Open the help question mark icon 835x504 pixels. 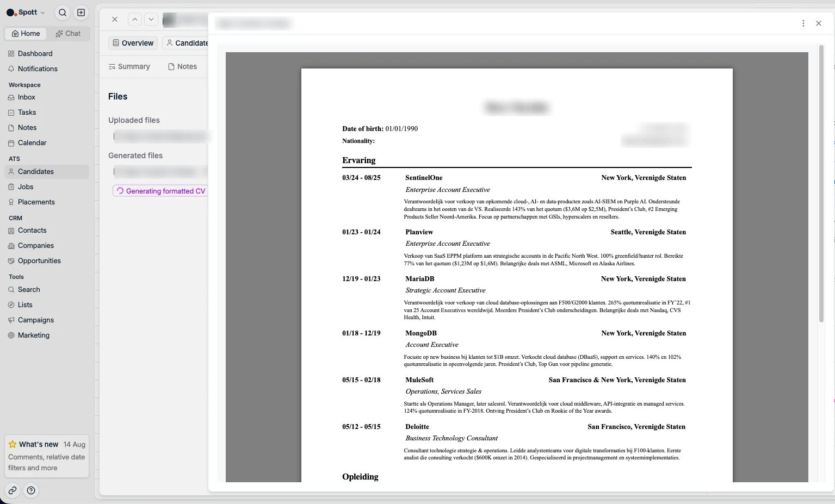pos(32,490)
